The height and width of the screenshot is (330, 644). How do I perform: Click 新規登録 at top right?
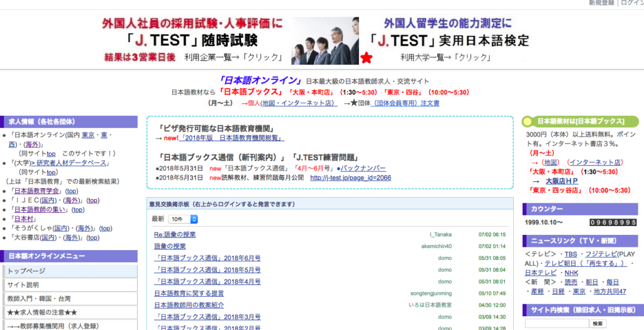point(601,3)
